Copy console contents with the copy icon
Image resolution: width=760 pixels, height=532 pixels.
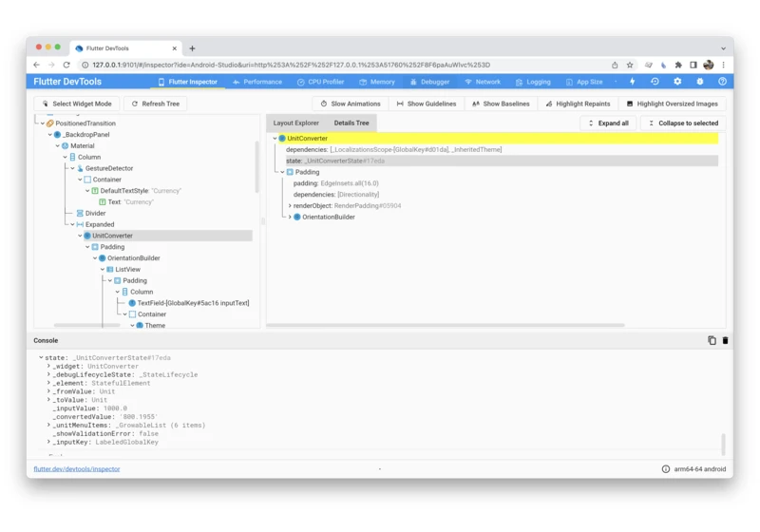coord(712,341)
